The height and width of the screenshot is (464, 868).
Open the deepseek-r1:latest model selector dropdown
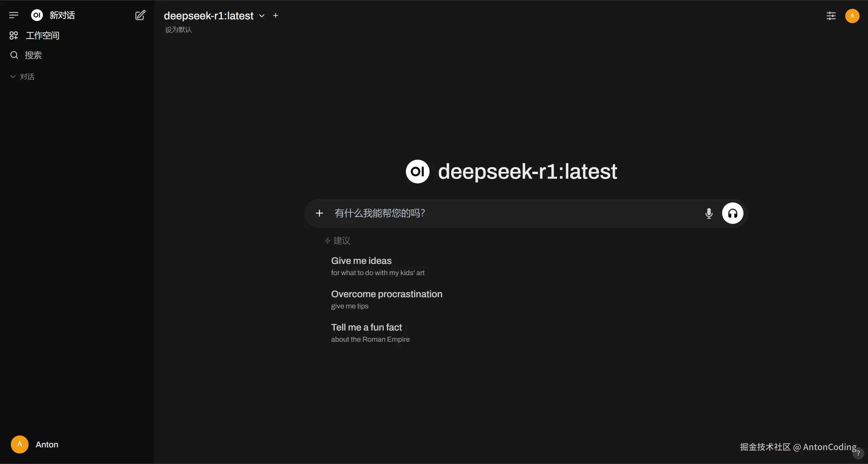click(x=214, y=16)
